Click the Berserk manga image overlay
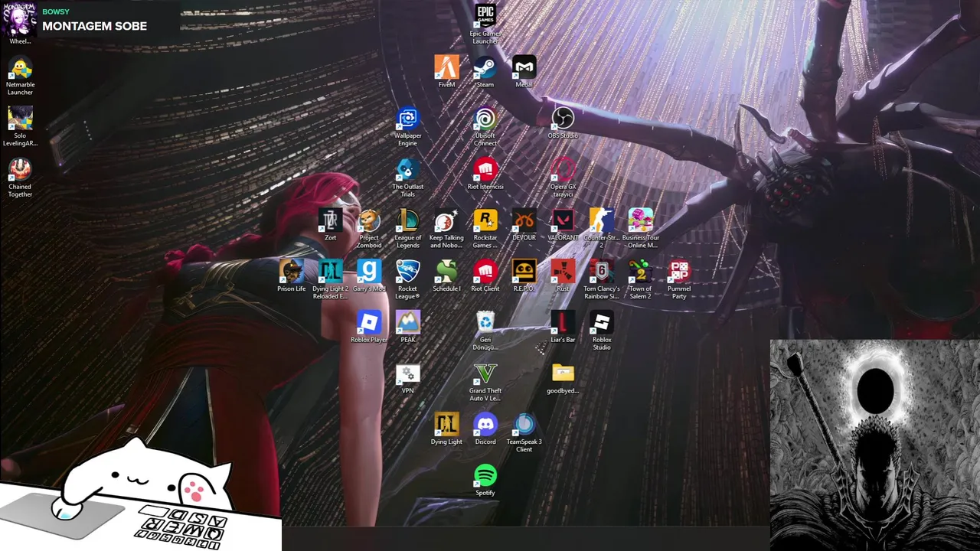980x551 pixels. coord(875,445)
